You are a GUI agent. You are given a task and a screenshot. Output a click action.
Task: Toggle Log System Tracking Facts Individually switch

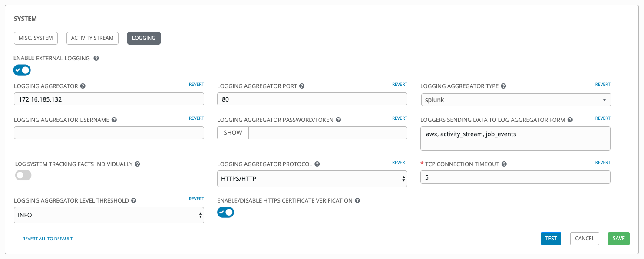coord(23,175)
